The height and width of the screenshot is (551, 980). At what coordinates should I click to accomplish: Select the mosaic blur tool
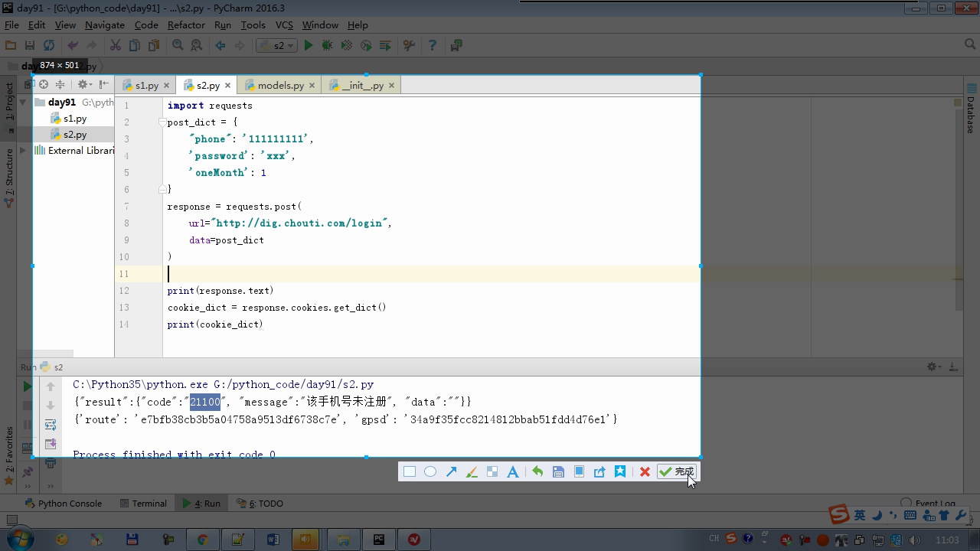[x=492, y=471]
